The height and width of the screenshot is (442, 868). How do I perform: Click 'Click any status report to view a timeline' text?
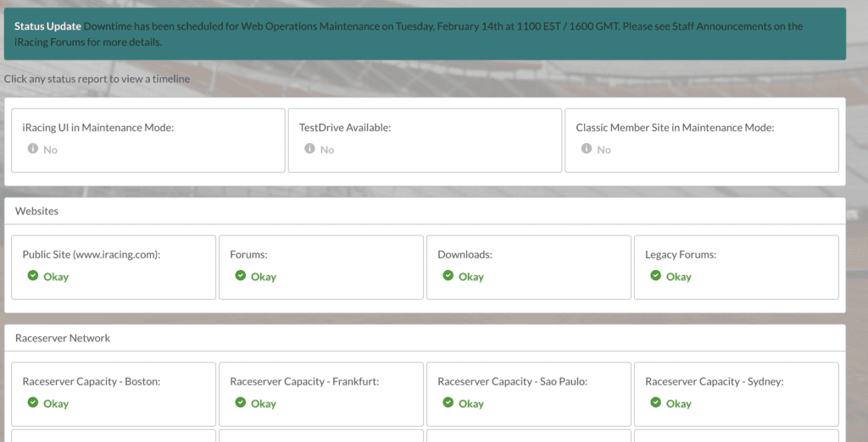tap(97, 79)
